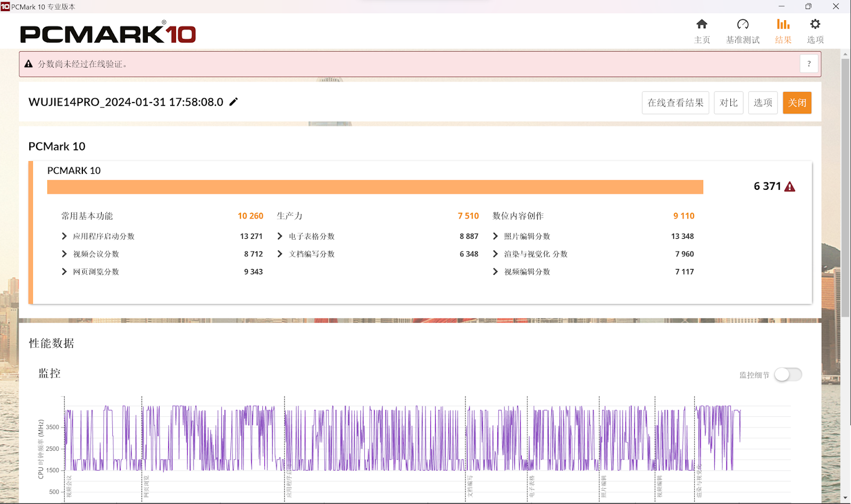Click 在线查看结果 button
Image resolution: width=851 pixels, height=504 pixels.
(x=675, y=103)
